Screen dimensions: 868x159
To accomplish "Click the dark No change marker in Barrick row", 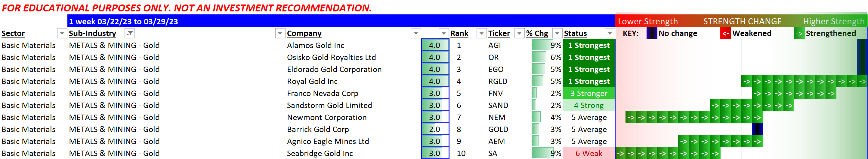I will pyautogui.click(x=757, y=129).
